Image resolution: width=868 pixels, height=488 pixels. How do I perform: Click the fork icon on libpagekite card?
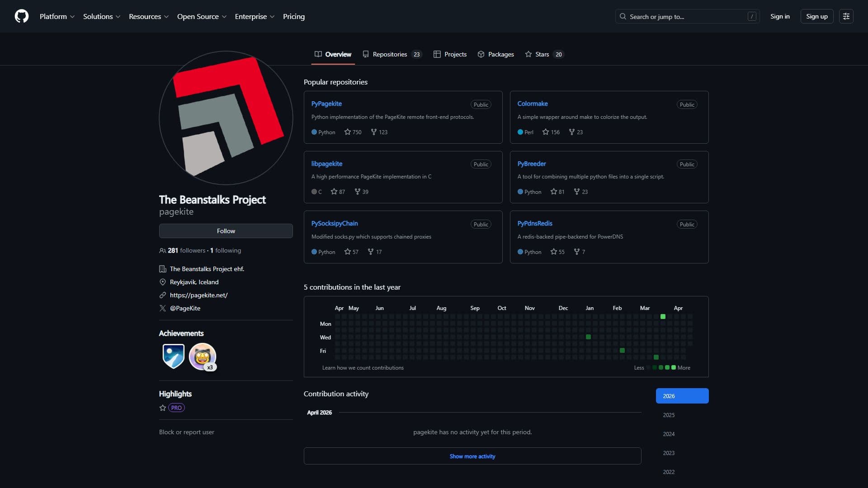(357, 192)
